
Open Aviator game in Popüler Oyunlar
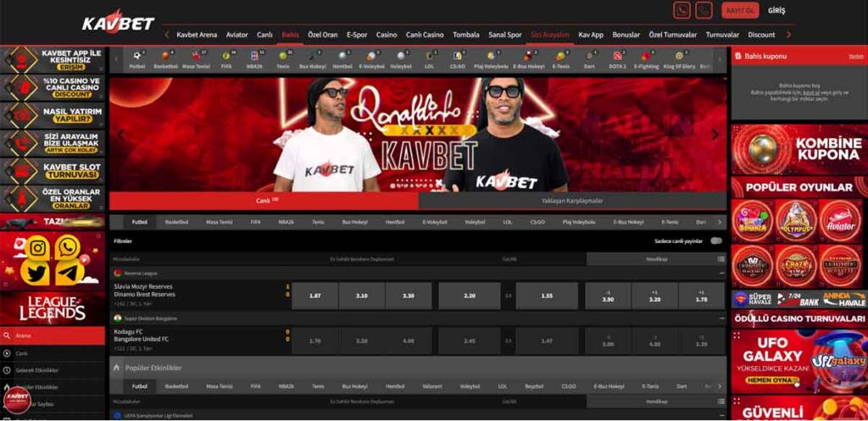[840, 221]
